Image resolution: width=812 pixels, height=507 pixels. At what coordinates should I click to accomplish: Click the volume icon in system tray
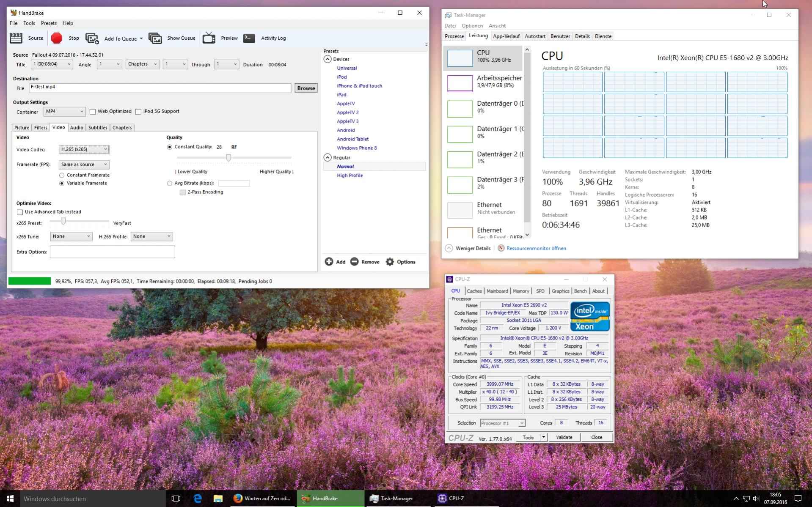tap(756, 499)
